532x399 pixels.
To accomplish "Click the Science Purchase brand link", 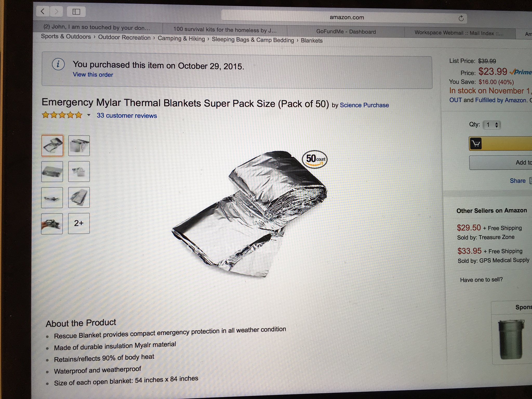I will pyautogui.click(x=364, y=105).
